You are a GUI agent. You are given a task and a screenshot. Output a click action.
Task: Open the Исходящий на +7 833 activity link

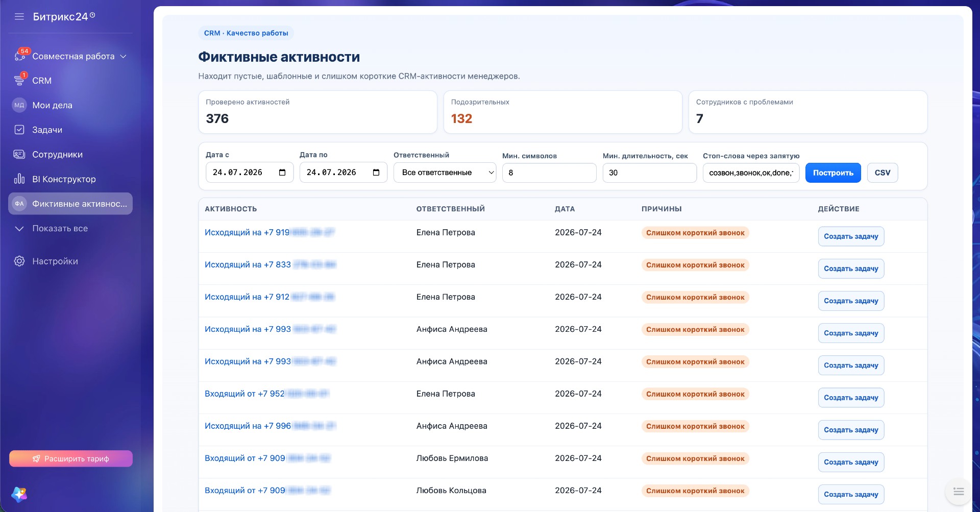coord(271,264)
